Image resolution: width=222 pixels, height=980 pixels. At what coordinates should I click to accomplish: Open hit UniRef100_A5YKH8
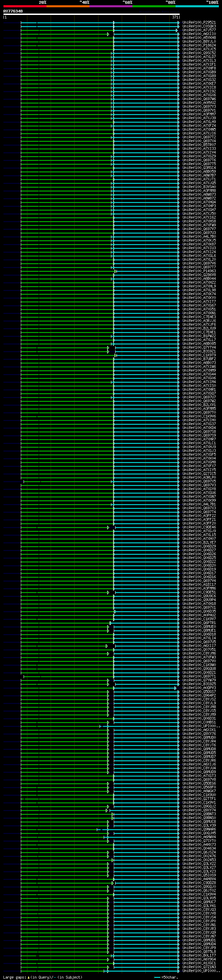coord(199,38)
